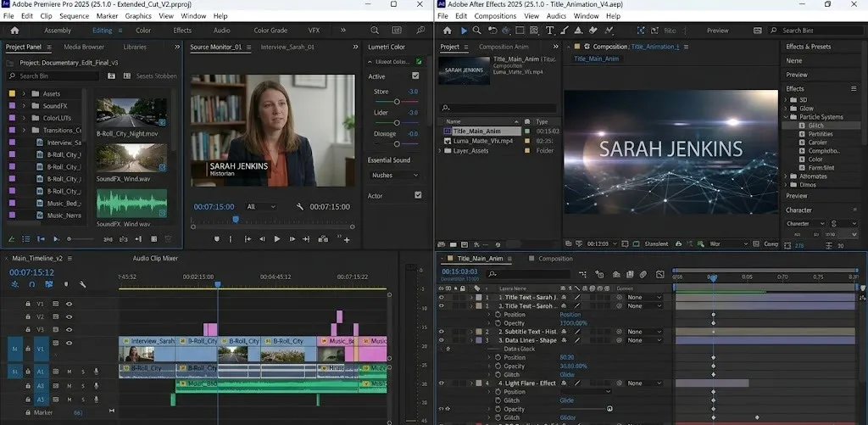Open Compositions menu in After Effects
Image resolution: width=868 pixels, height=425 pixels.
pyautogui.click(x=495, y=16)
